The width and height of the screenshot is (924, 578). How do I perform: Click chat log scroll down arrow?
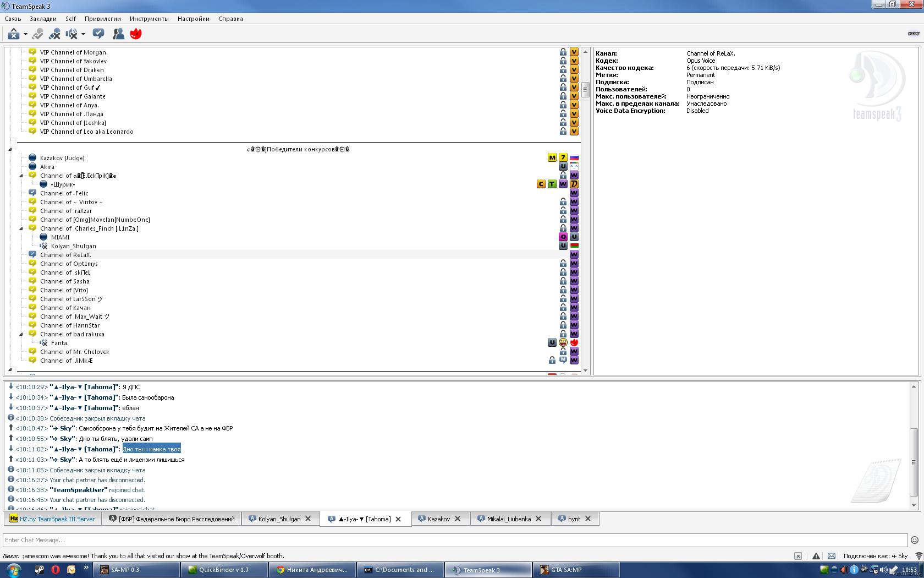click(914, 505)
